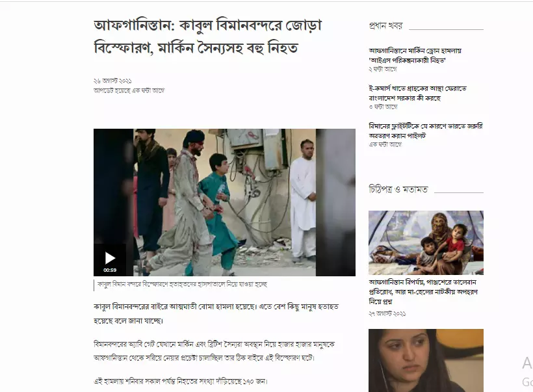
Task: Open the main article headline about Kabul airport
Action: pos(208,36)
